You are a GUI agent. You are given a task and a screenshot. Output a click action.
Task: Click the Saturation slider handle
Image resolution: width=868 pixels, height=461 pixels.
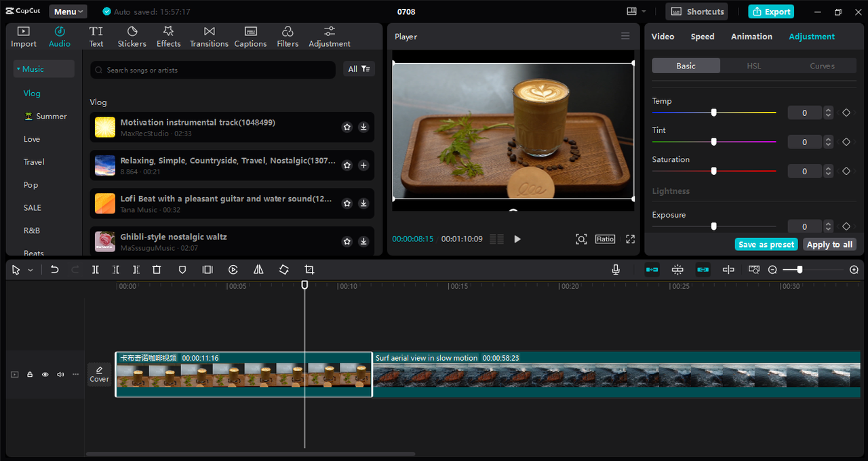coord(713,171)
